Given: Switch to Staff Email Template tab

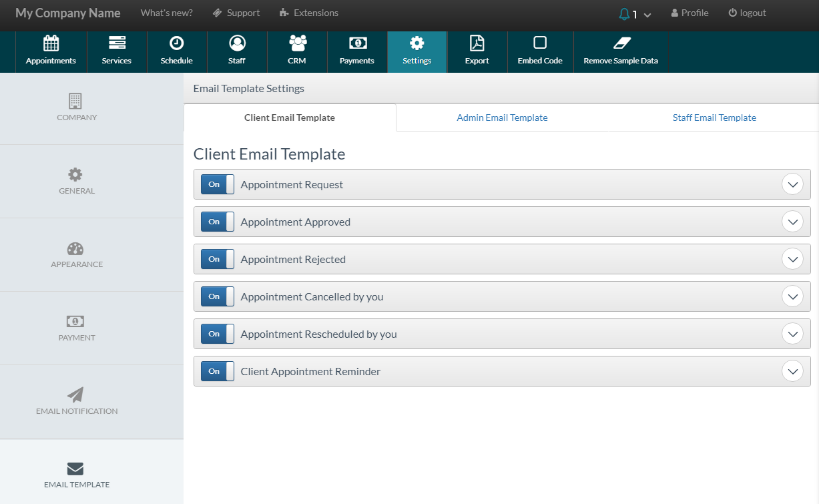Looking at the screenshot, I should click(714, 117).
